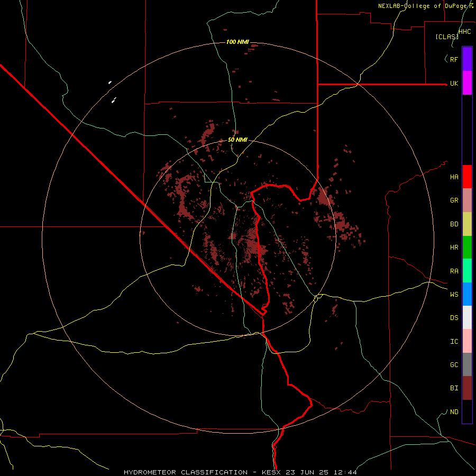Click the RF purple legend swatch
Viewport: 476px width, 476px height.
point(467,59)
